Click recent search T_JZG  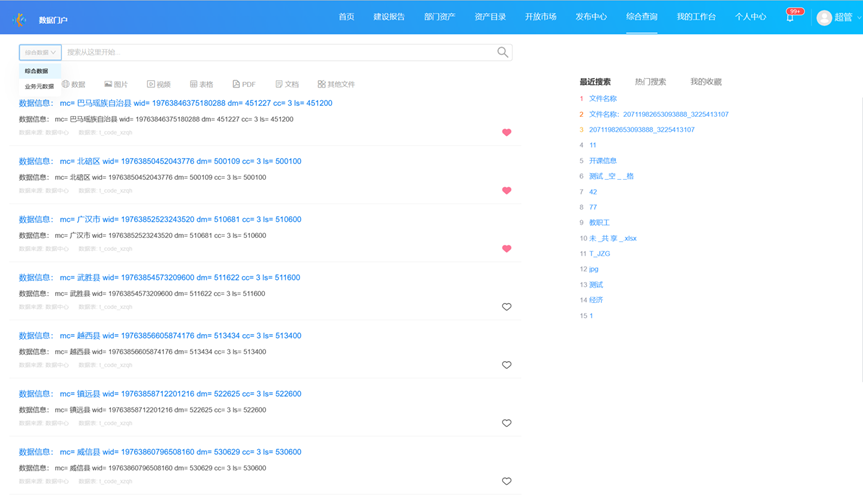coord(599,254)
